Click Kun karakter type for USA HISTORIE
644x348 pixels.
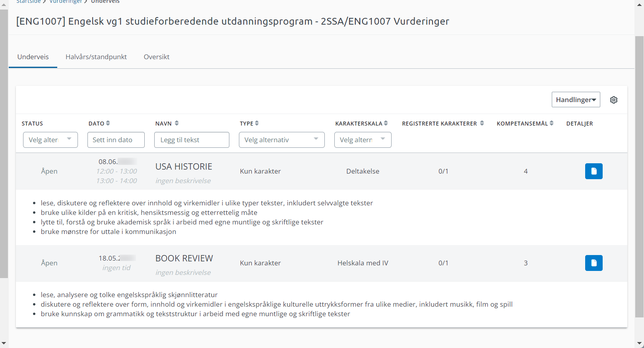point(260,171)
